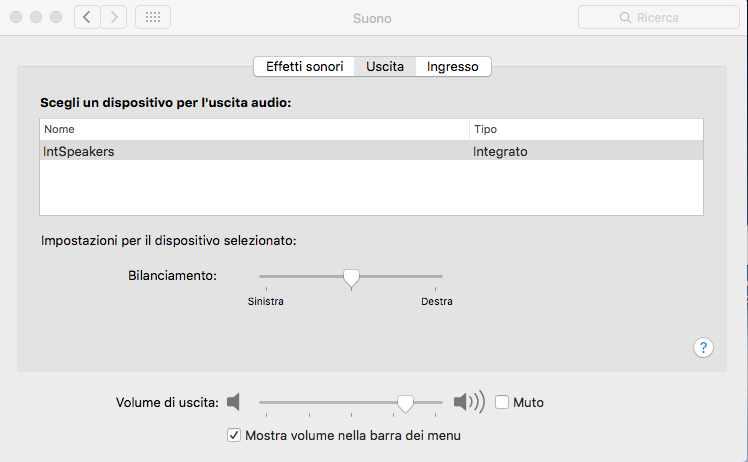This screenshot has height=462, width=748.
Task: Toggle Mostra volume nella barra dei menu
Action: (234, 435)
